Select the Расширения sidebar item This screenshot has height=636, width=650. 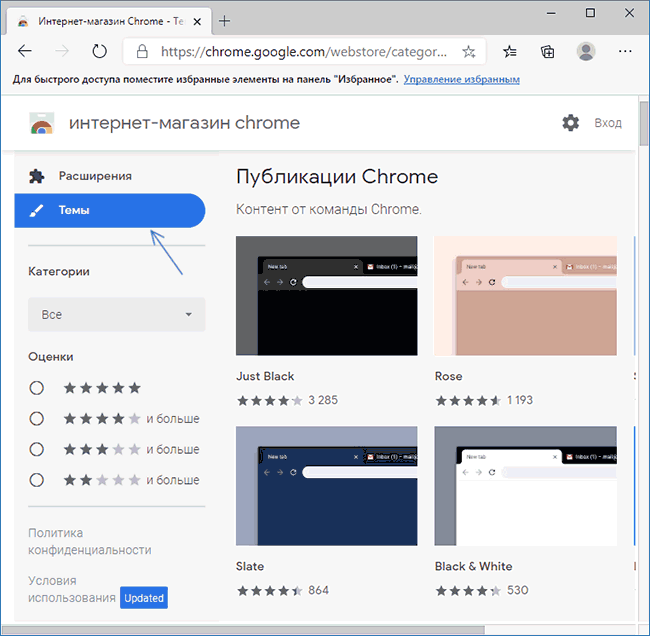click(110, 176)
